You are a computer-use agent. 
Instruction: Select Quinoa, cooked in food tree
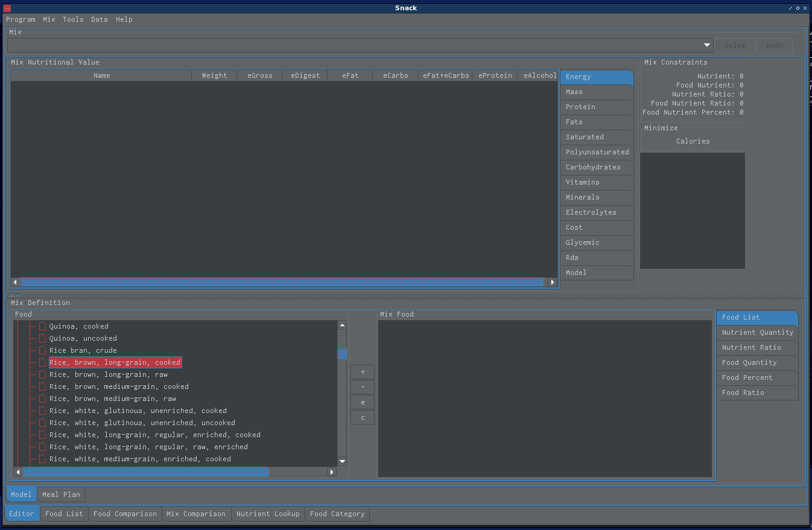click(x=79, y=326)
